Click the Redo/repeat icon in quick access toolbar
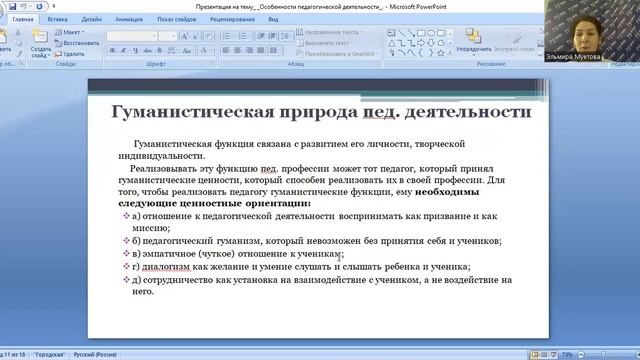This screenshot has height=360, width=640. click(39, 7)
